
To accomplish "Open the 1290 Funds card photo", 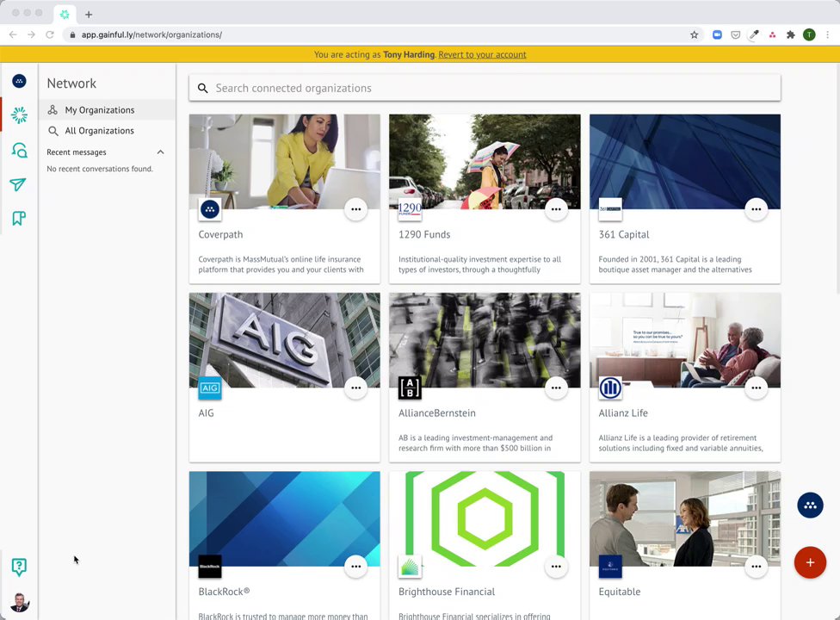I will pyautogui.click(x=485, y=161).
